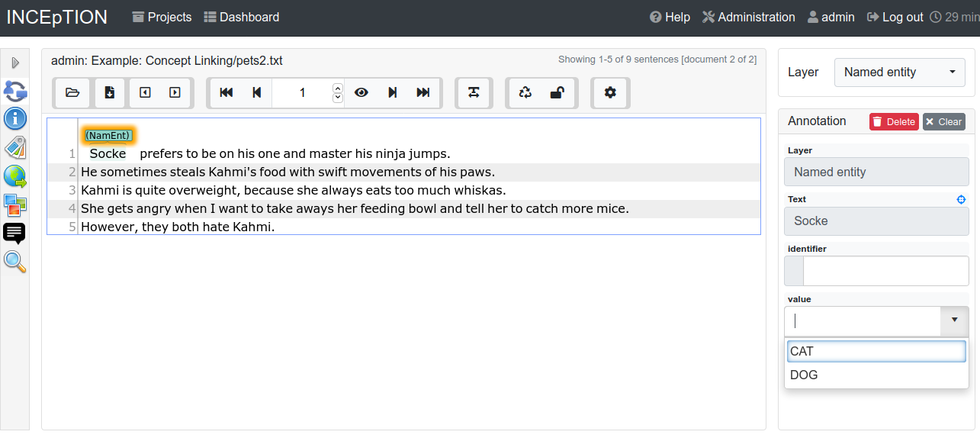Toggle the script direction button

(x=474, y=92)
